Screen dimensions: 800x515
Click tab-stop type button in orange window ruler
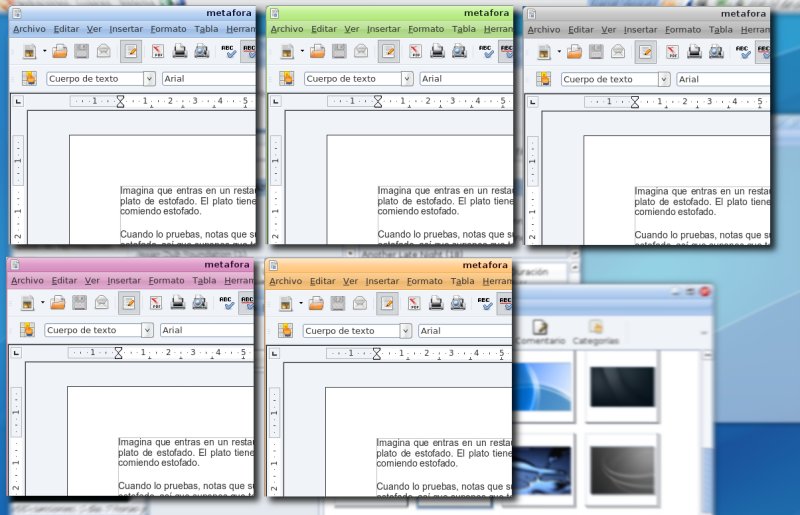(274, 353)
